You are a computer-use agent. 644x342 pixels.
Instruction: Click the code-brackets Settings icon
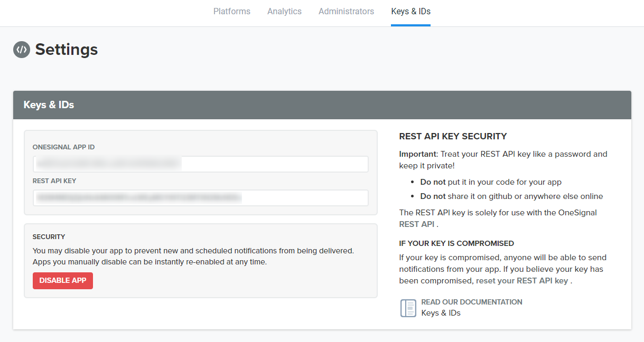pyautogui.click(x=22, y=50)
